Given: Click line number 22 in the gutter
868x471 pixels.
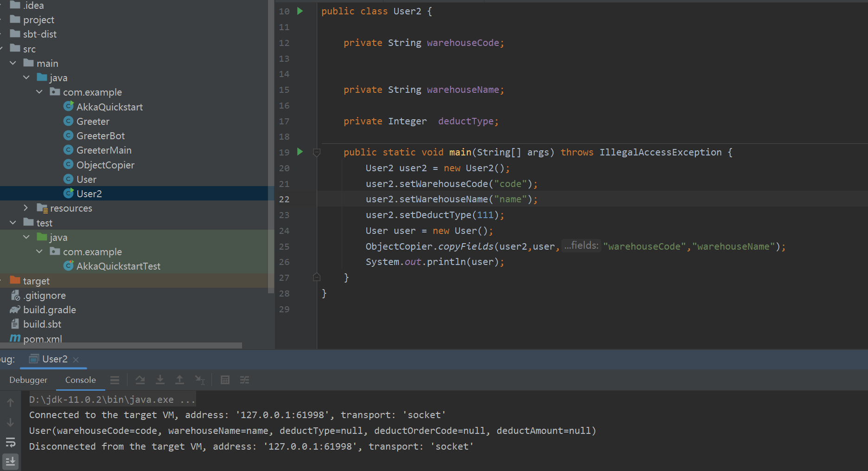Looking at the screenshot, I should click(x=284, y=199).
